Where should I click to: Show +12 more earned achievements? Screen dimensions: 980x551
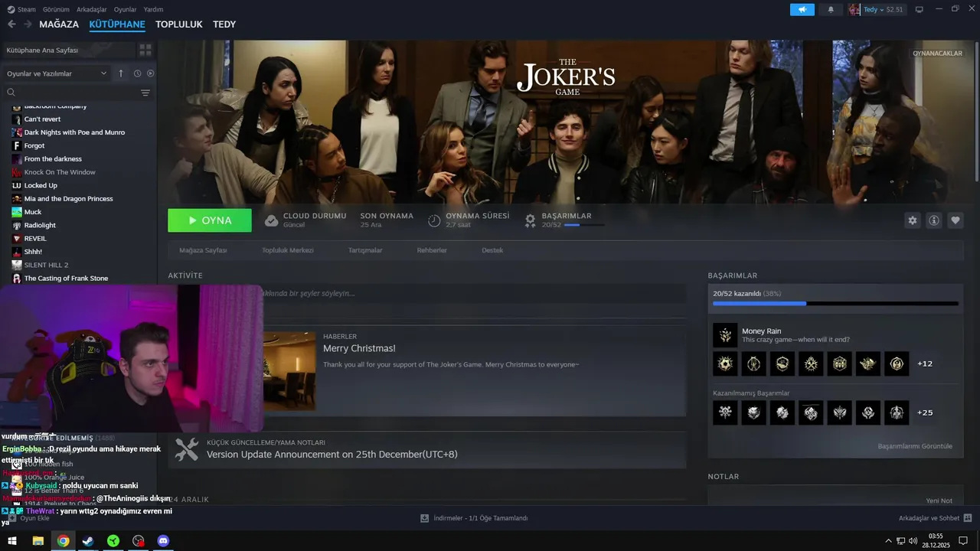[x=925, y=364]
